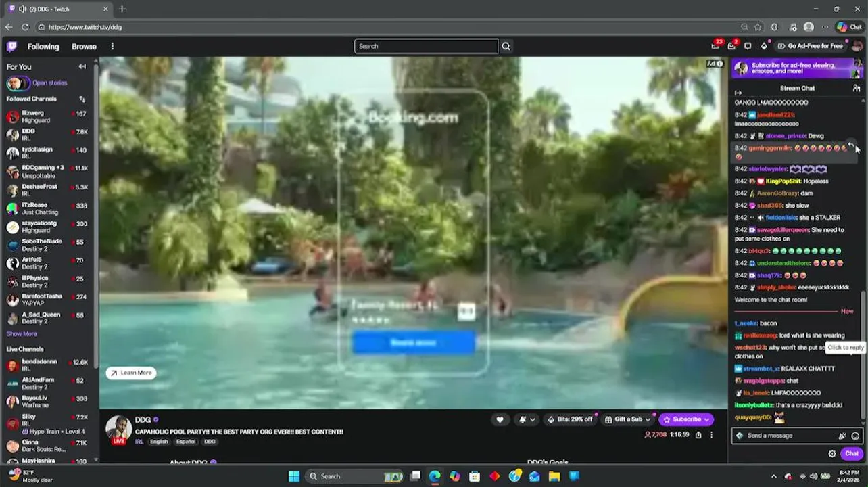Focus the Twitch search box
The width and height of the screenshot is (868, 487).
[426, 46]
